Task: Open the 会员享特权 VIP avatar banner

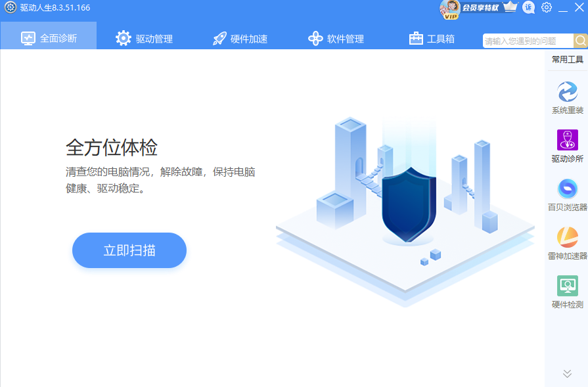Action: 470,9
